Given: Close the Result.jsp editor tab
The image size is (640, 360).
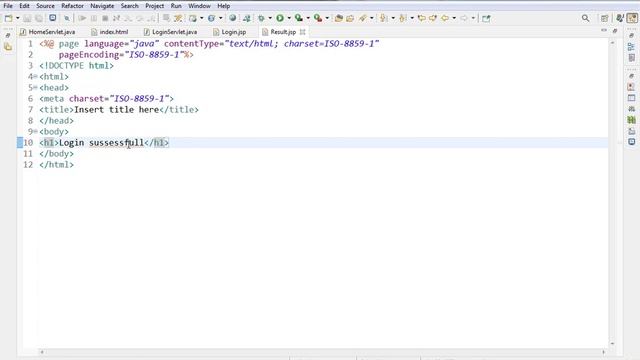Looking at the screenshot, I should [x=302, y=31].
